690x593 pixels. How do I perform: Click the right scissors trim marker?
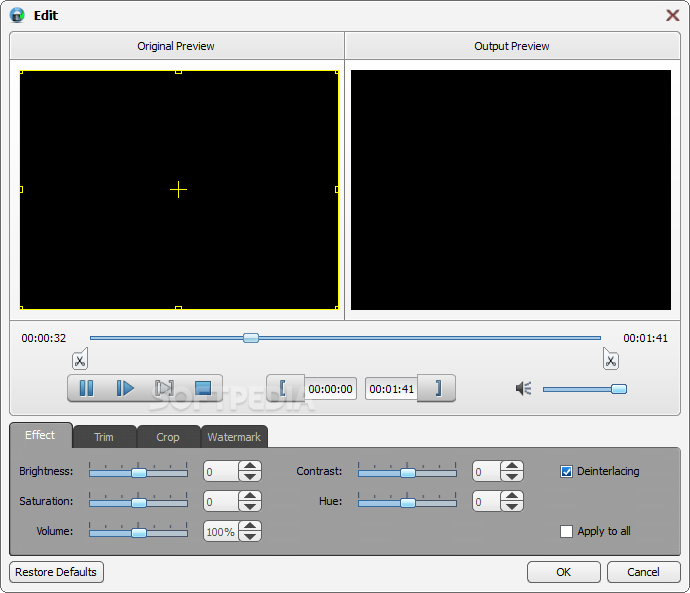611,359
